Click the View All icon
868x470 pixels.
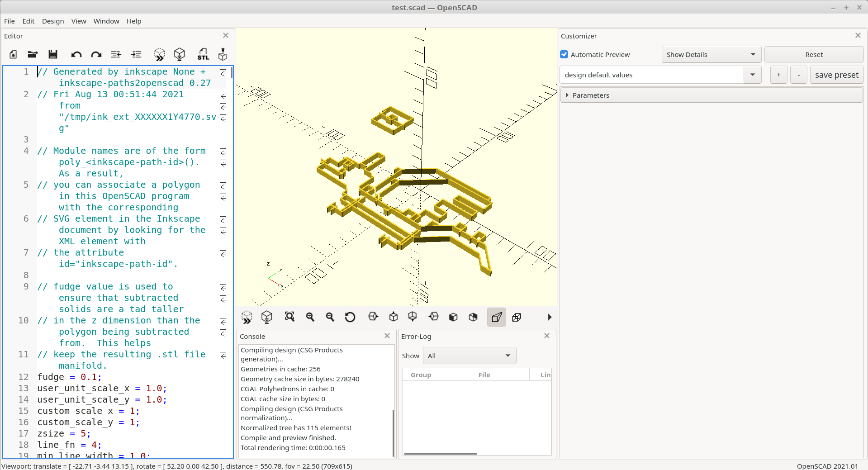[x=289, y=317]
